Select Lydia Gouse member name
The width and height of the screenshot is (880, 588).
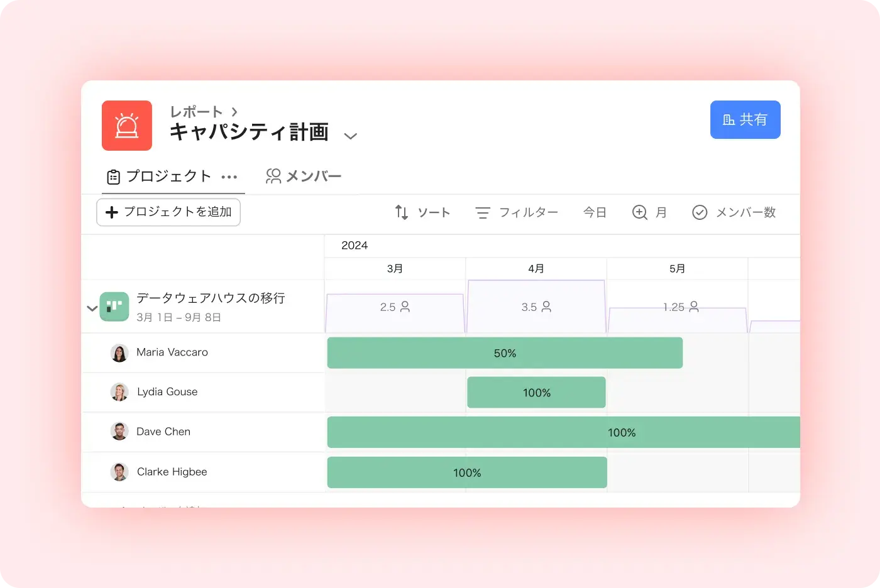[x=167, y=392]
